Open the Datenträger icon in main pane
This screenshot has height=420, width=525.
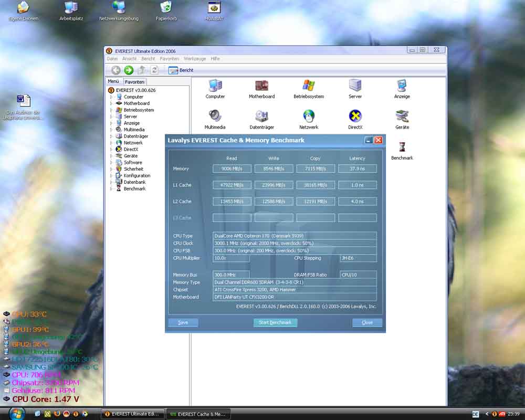261,120
